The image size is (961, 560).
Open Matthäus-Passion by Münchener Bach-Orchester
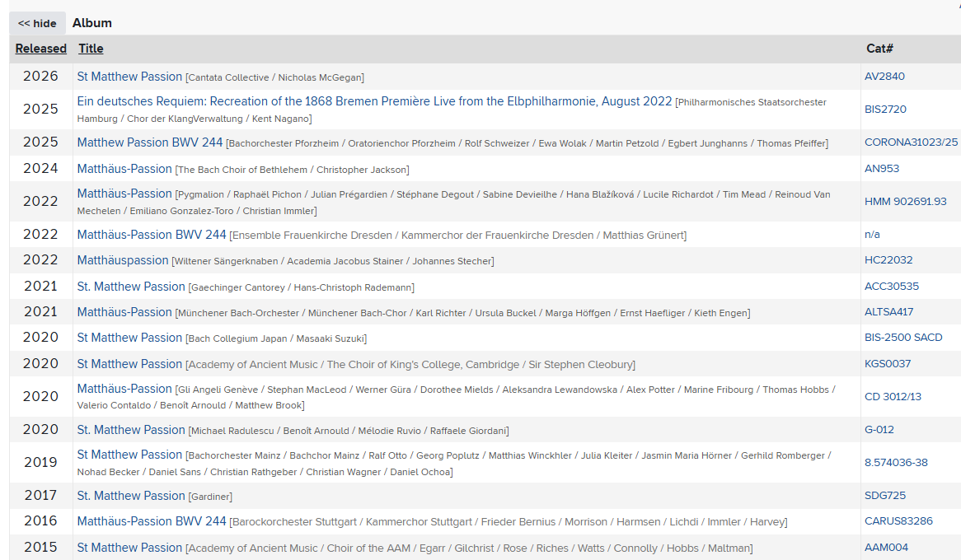point(124,312)
